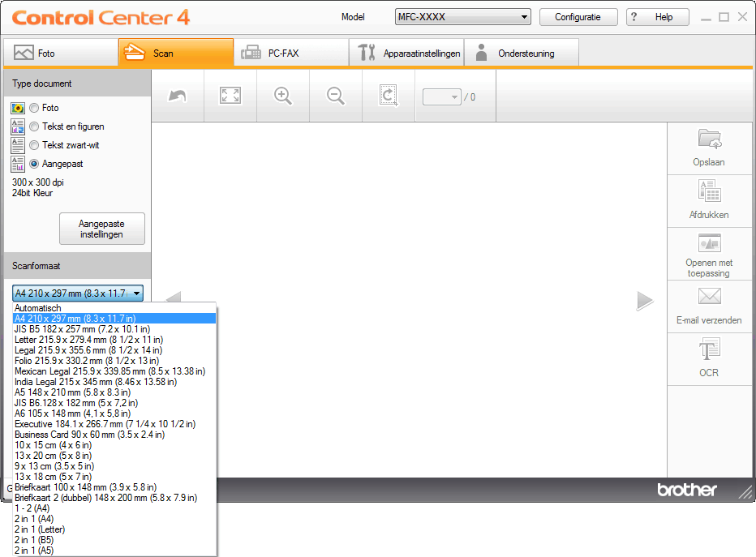The width and height of the screenshot is (756, 557).
Task: Choose Automatisch scan size option
Action: click(x=114, y=308)
